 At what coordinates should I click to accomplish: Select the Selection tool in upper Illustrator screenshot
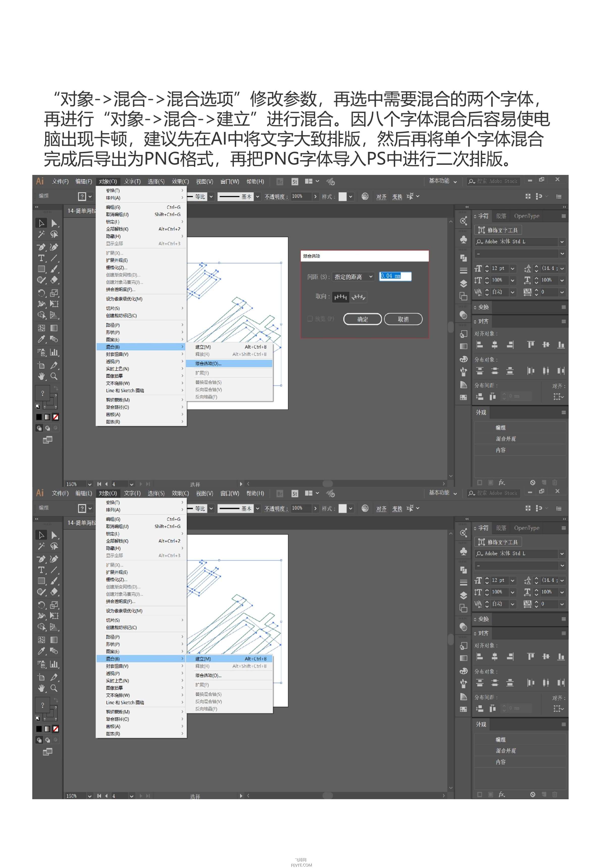click(41, 223)
